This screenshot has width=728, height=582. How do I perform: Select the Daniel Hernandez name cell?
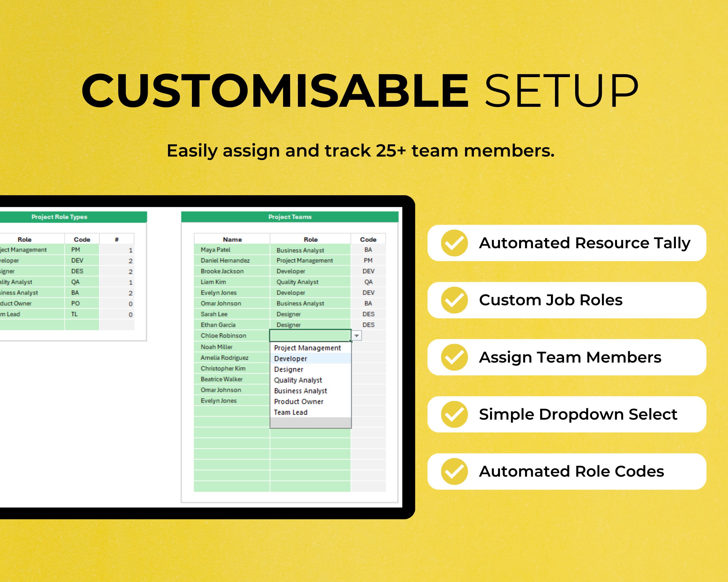tap(232, 260)
